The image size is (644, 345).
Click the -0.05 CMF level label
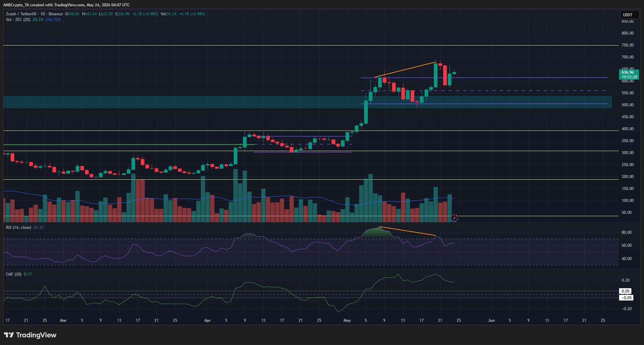click(x=626, y=298)
